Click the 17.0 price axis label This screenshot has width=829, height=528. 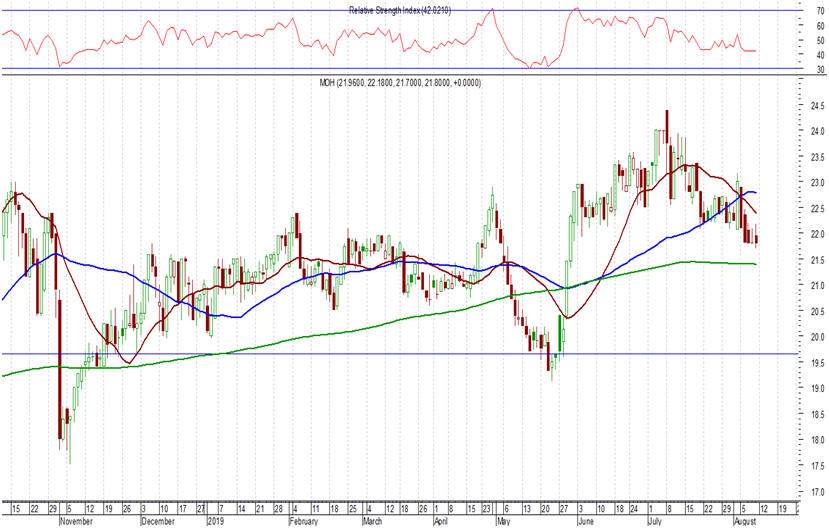[818, 492]
